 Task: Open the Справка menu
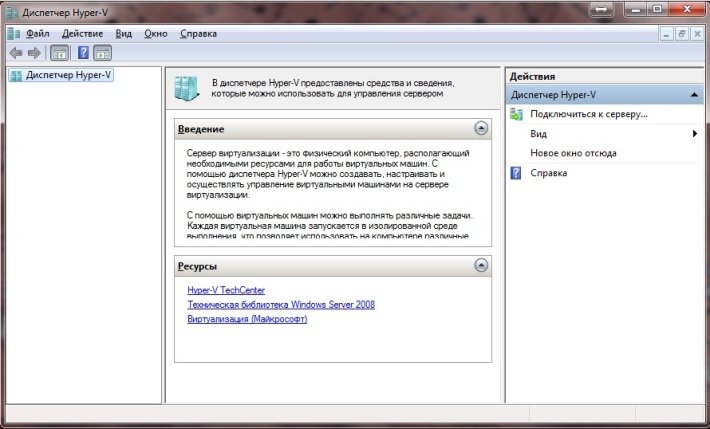coord(198,34)
